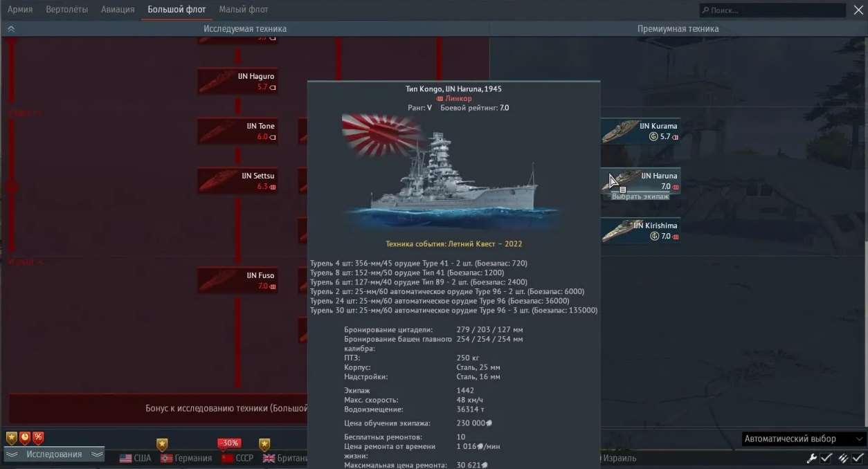Click the USSR red flag icon

pos(227,458)
